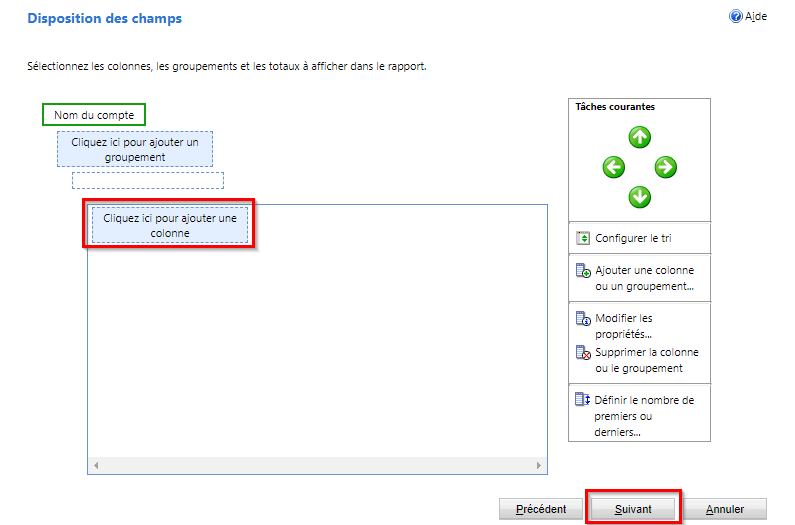Click the green right arrow
This screenshot has width=795, height=525.
tap(665, 167)
